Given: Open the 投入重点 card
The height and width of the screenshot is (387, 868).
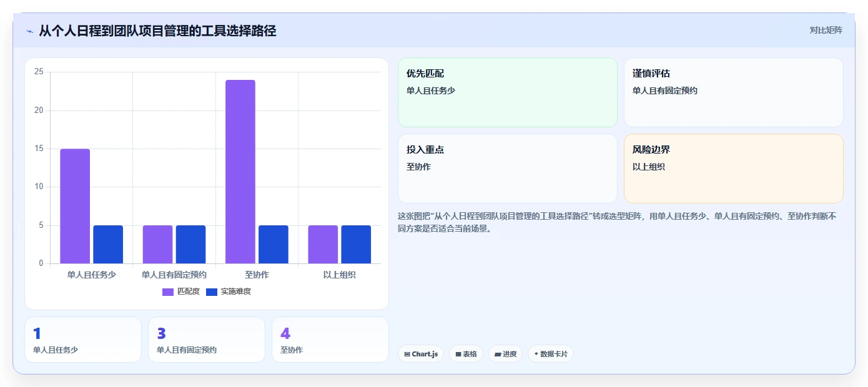Looking at the screenshot, I should [508, 169].
